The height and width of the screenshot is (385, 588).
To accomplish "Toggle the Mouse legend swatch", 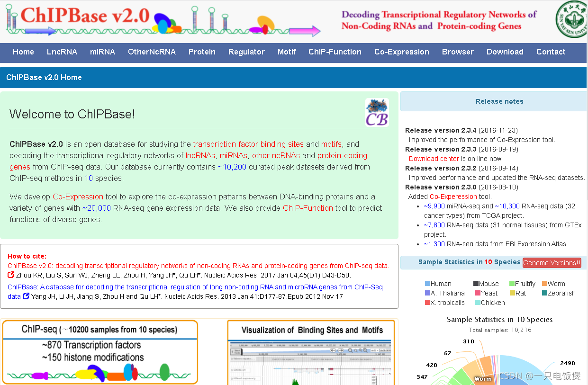I will click(476, 284).
